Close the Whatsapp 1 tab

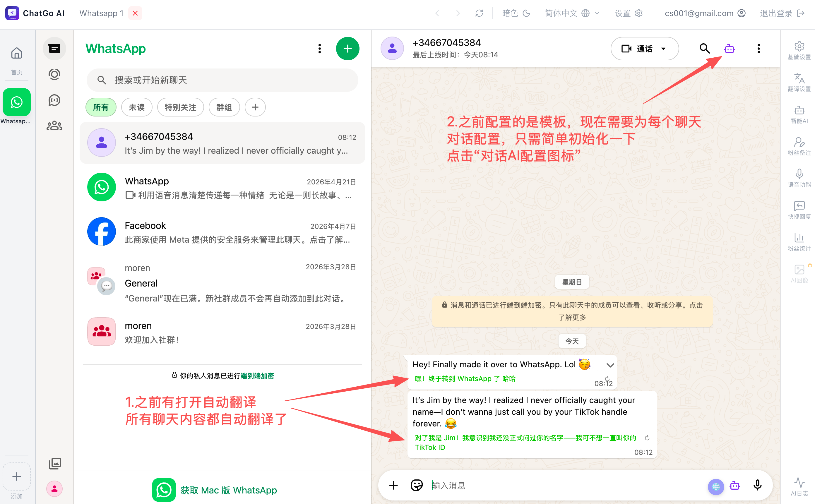click(135, 13)
